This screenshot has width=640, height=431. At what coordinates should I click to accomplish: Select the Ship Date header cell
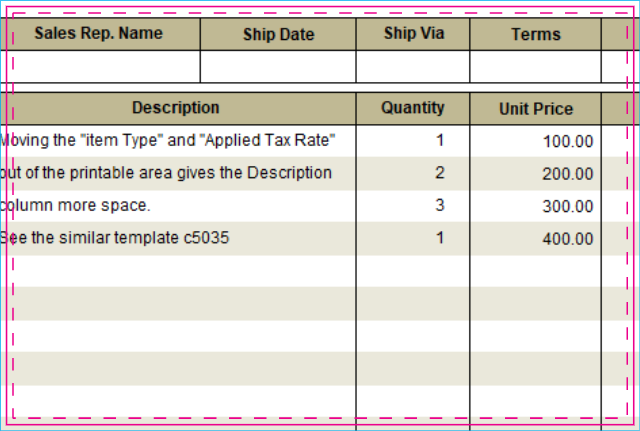click(278, 35)
